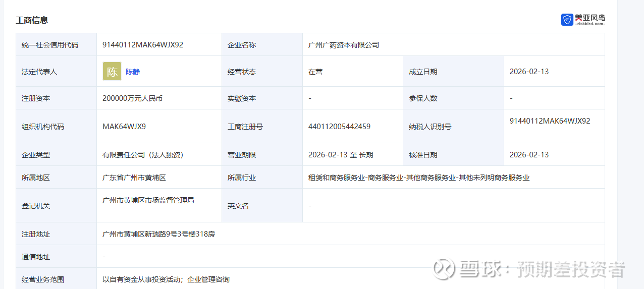This screenshot has width=644, height=289.
Task: Click the 美亚风鸟 riskbird shield logo
Action: click(x=567, y=20)
